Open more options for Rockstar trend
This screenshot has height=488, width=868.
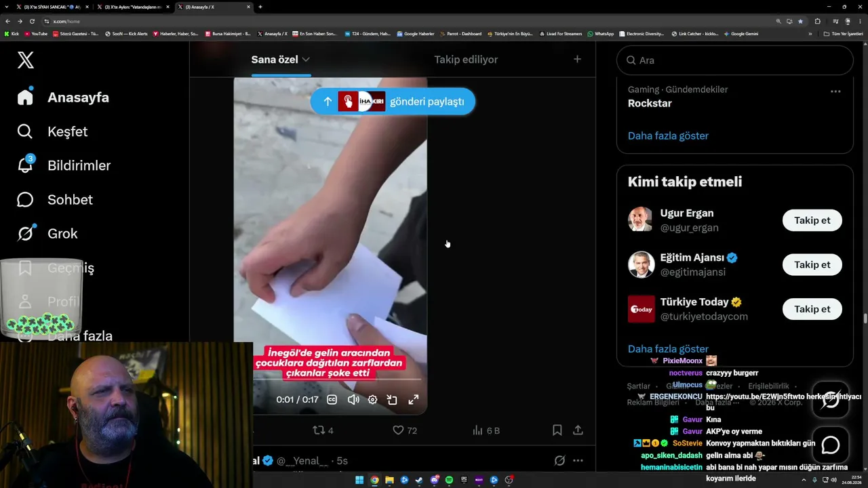(x=835, y=91)
